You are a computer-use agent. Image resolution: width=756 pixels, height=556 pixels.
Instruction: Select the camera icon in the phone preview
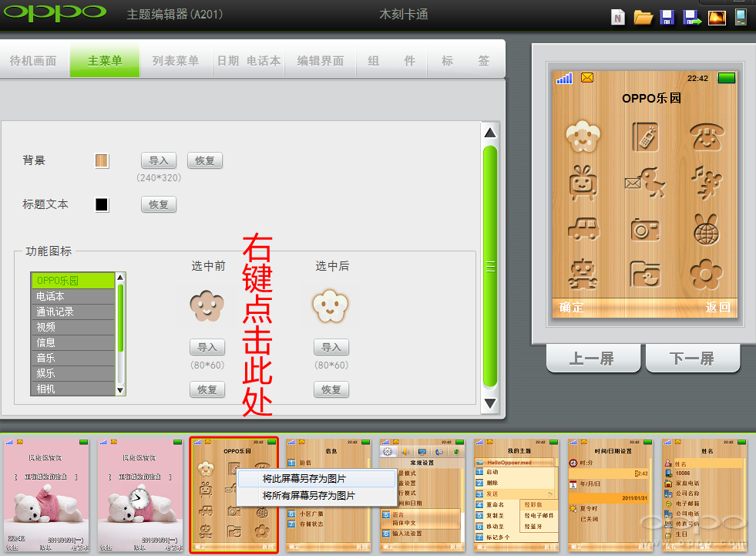pyautogui.click(x=645, y=229)
